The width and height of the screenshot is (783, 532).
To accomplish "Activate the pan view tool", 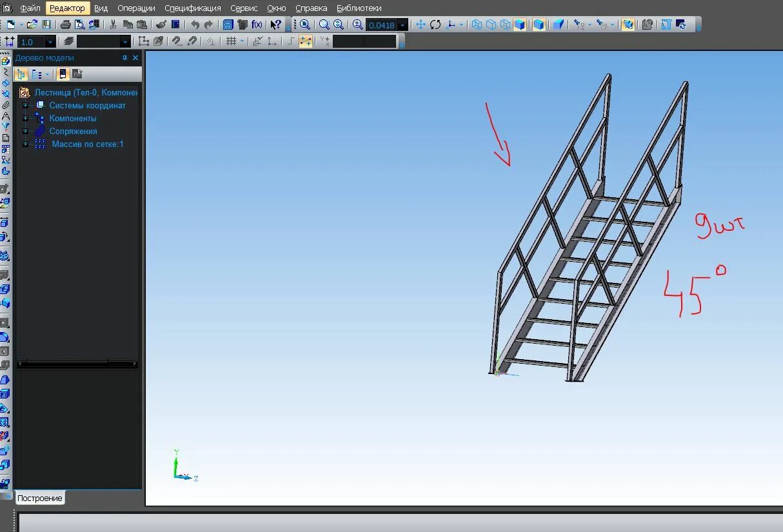I will tap(421, 25).
